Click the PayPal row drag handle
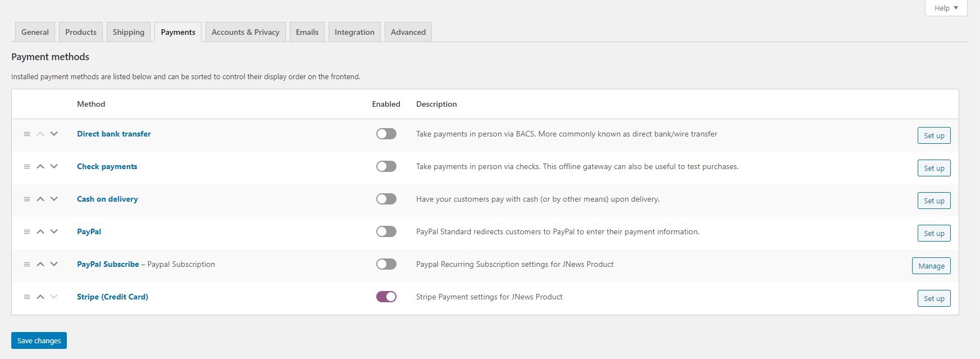Image resolution: width=980 pixels, height=359 pixels. point(27,232)
